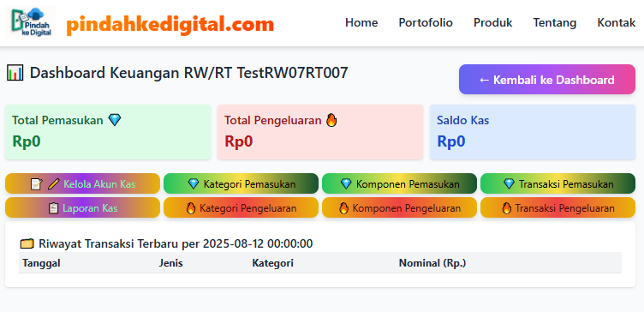644x312 pixels.
Task: Click the diamond icon on Kategori Pemasukan
Action: [193, 184]
